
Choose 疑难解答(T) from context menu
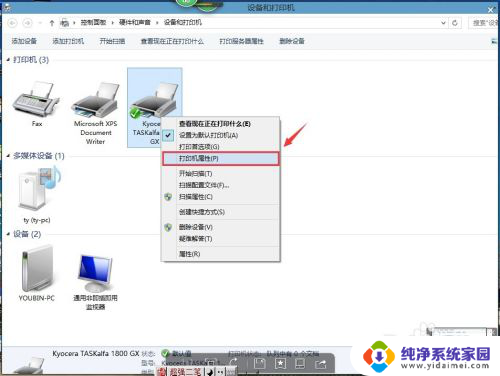pos(220,239)
